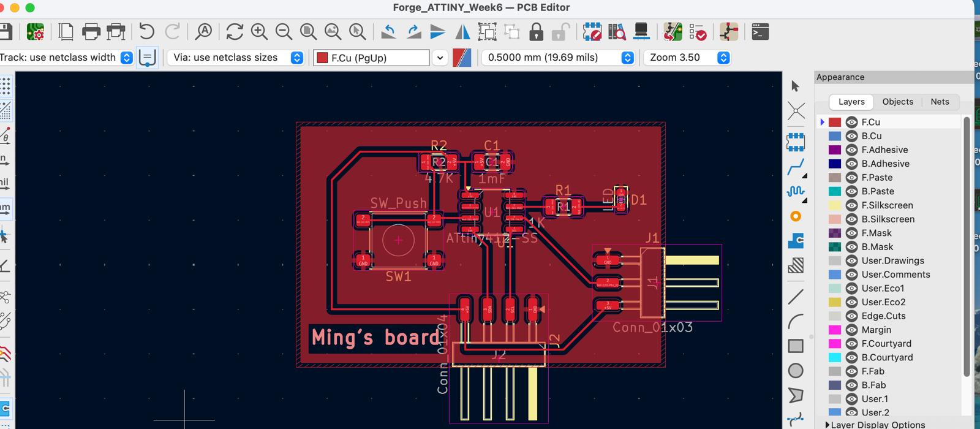Open the F.Cu layer selector dropdown
This screenshot has width=980, height=429.
[x=440, y=58]
